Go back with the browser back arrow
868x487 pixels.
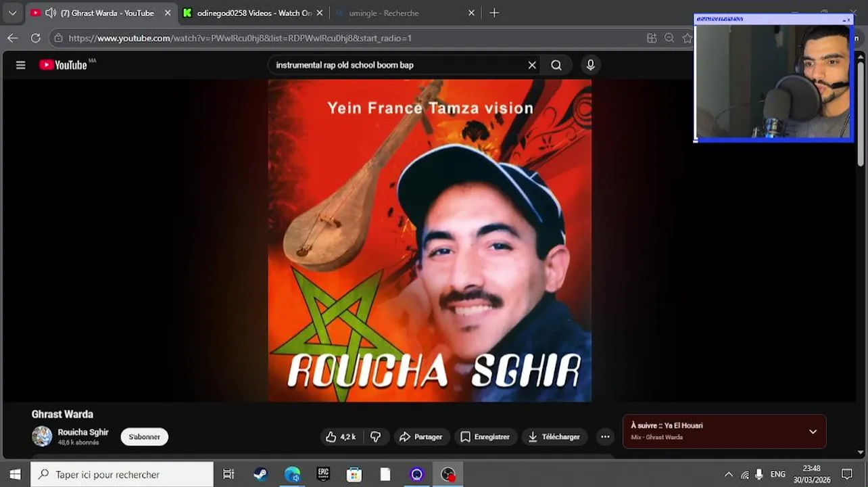coord(12,38)
